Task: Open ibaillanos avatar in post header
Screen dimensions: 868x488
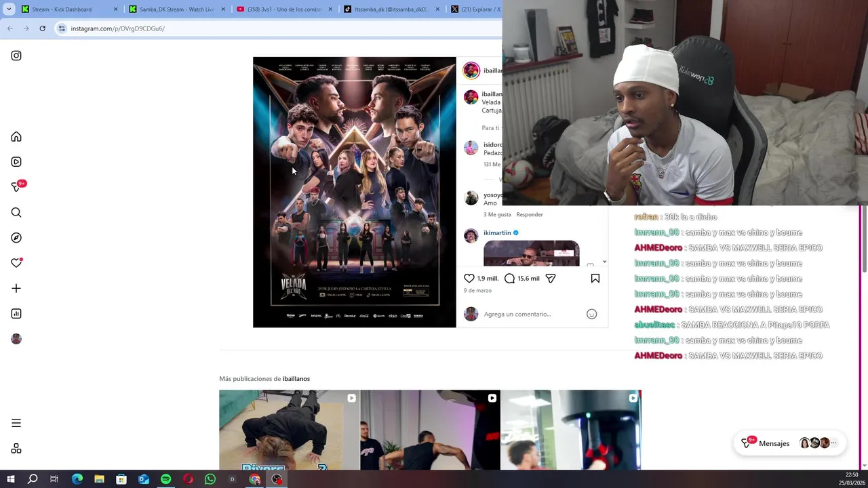Action: [x=471, y=70]
